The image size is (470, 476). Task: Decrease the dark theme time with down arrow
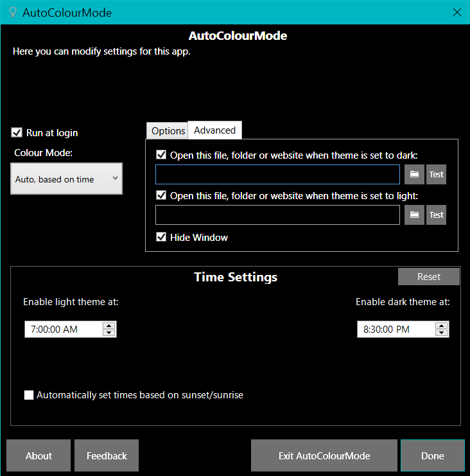tap(442, 333)
